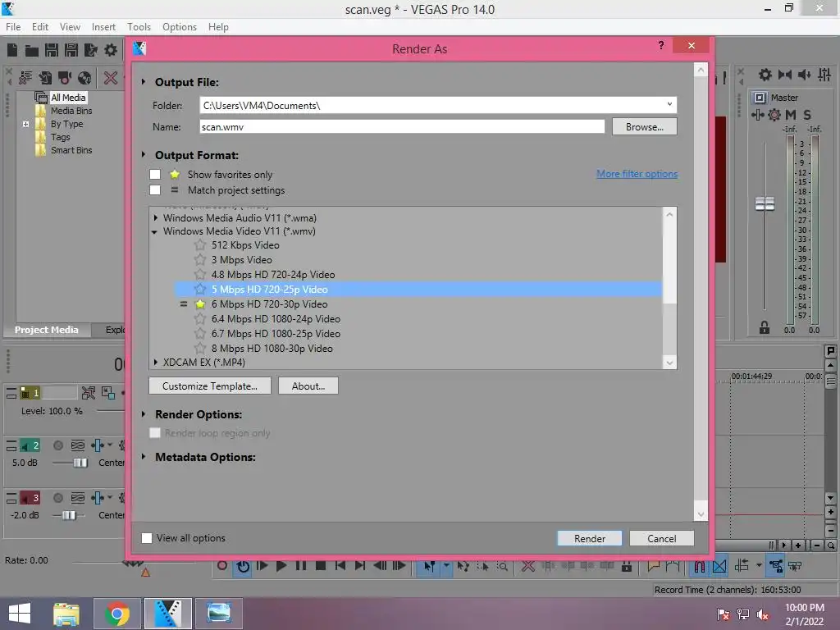Select the Normal Edit tool icon
This screenshot has height=630, width=840.
coord(430,566)
